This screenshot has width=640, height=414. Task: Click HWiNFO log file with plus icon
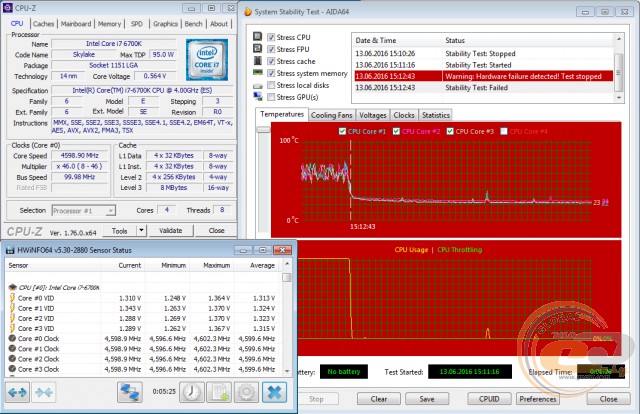pos(219,393)
